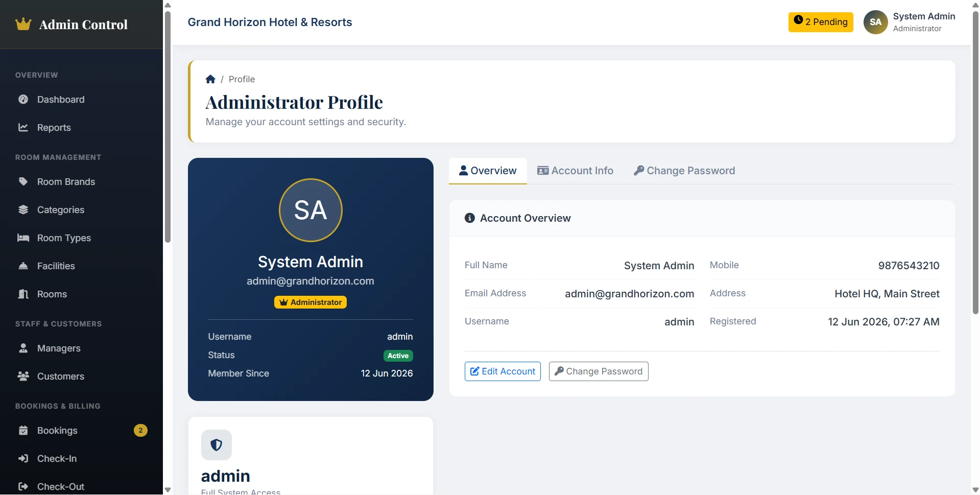This screenshot has width=980, height=495.
Task: Open the Rooms page
Action: (82, 294)
